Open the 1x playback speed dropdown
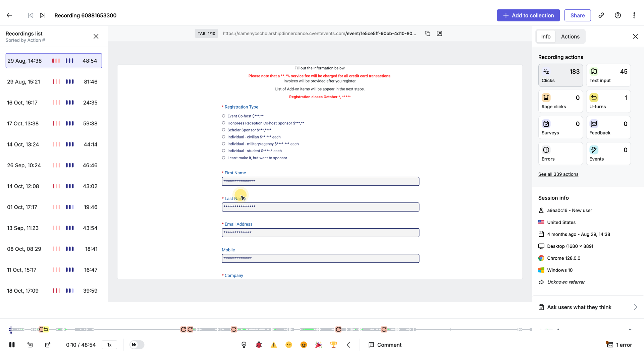644x362 pixels. pos(109,345)
